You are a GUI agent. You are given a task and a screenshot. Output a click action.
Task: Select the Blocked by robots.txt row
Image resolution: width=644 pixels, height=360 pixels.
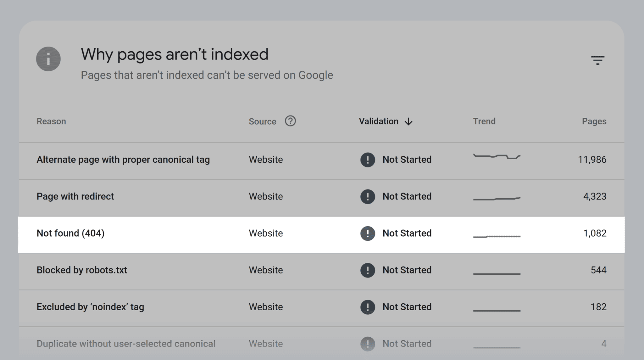[82, 270]
